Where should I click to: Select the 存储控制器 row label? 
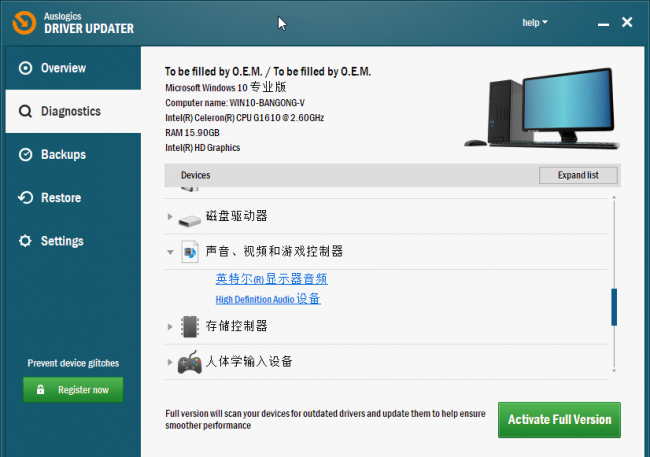click(x=237, y=326)
